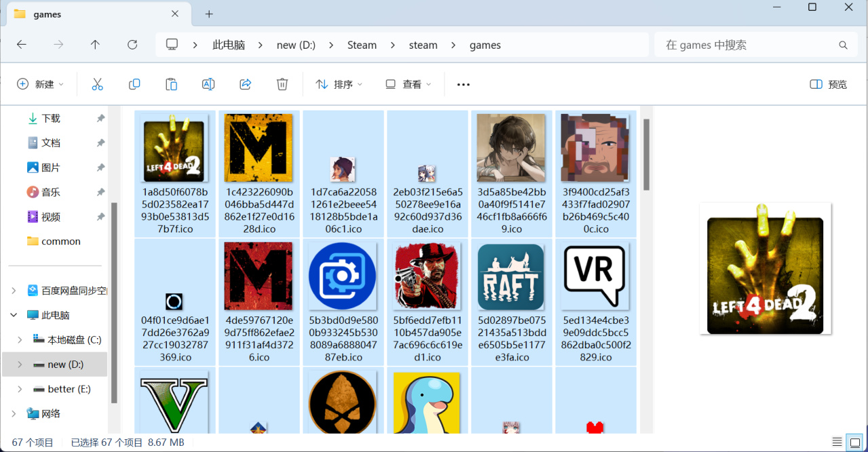Click the search box 在 games 中搜索
Image resolution: width=868 pixels, height=452 pixels.
tap(756, 45)
